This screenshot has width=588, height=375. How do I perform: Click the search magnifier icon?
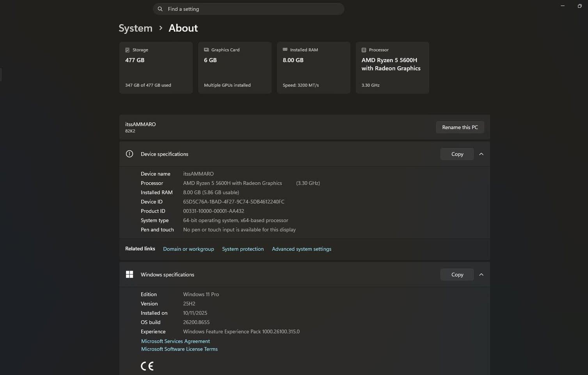[x=160, y=9]
